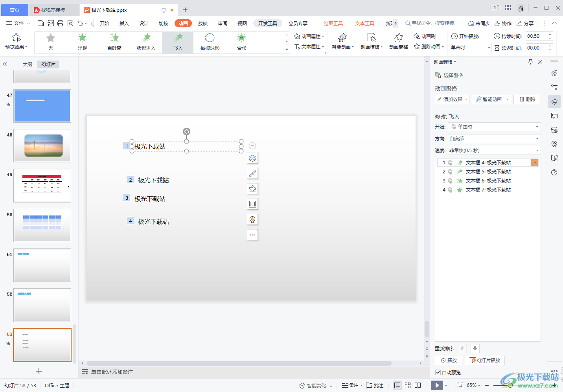Click the lightbulb icon in floating toolbar
Screen dimensions: 563x392
tap(252, 219)
